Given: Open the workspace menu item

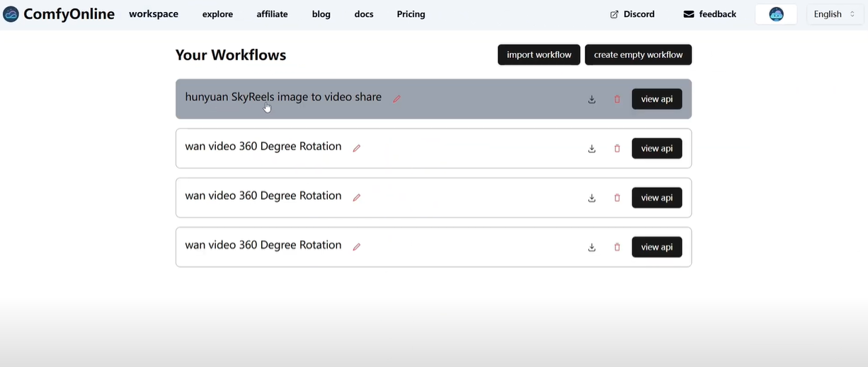Looking at the screenshot, I should (x=154, y=14).
